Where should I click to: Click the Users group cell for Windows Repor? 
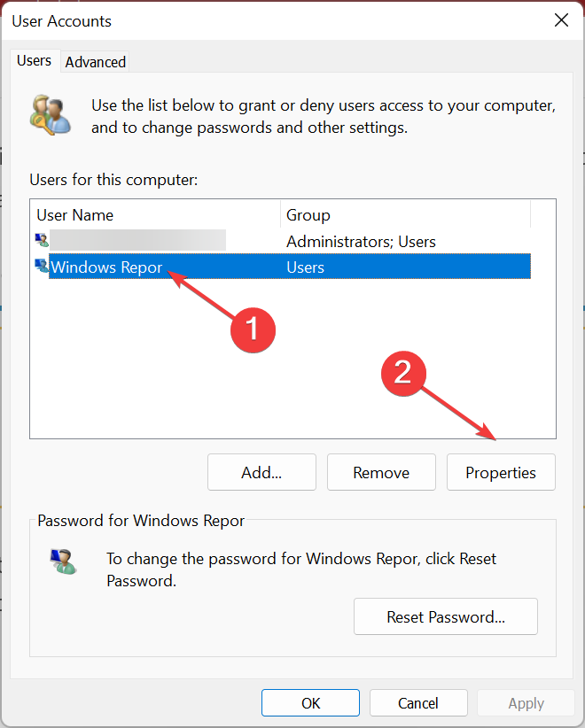(x=306, y=267)
